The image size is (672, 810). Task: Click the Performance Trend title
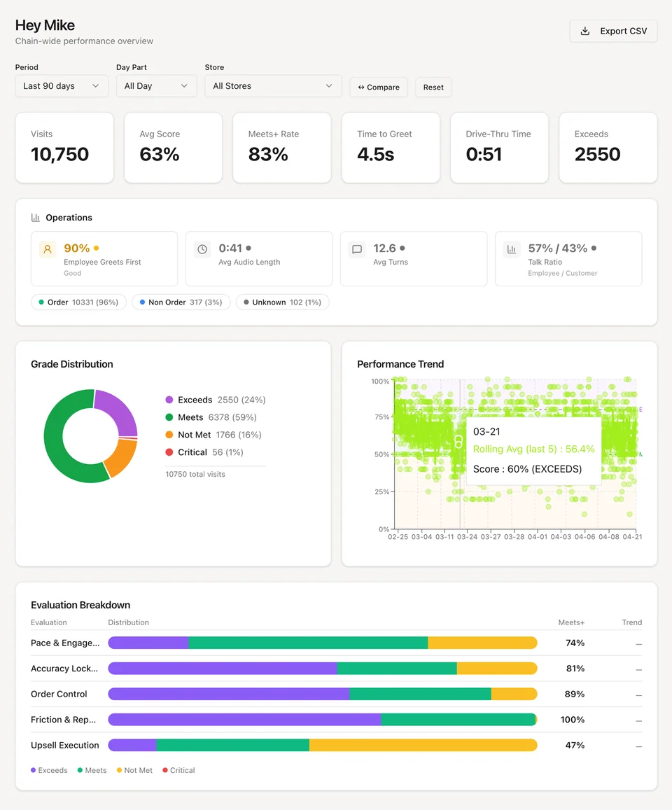tap(400, 364)
